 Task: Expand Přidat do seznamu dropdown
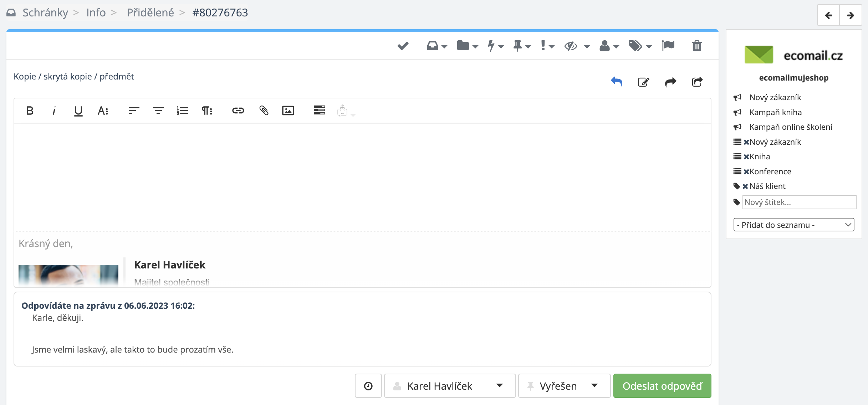pyautogui.click(x=793, y=225)
